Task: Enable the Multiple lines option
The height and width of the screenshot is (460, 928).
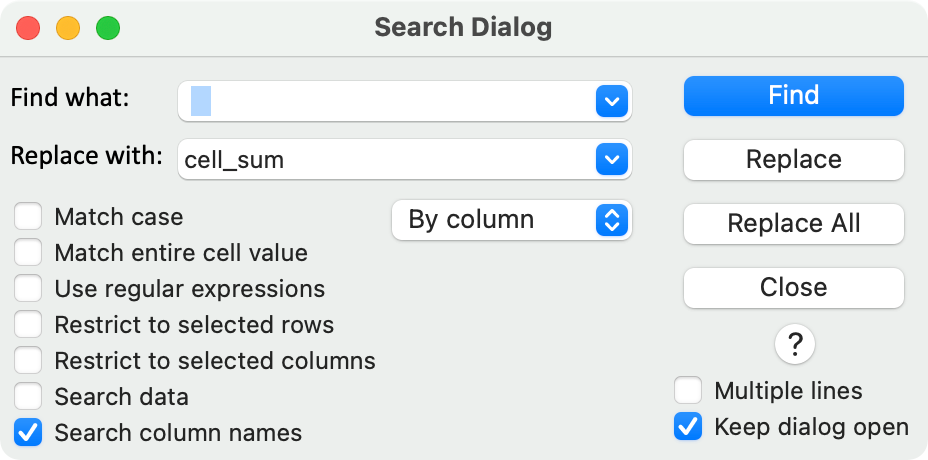Action: click(x=688, y=391)
